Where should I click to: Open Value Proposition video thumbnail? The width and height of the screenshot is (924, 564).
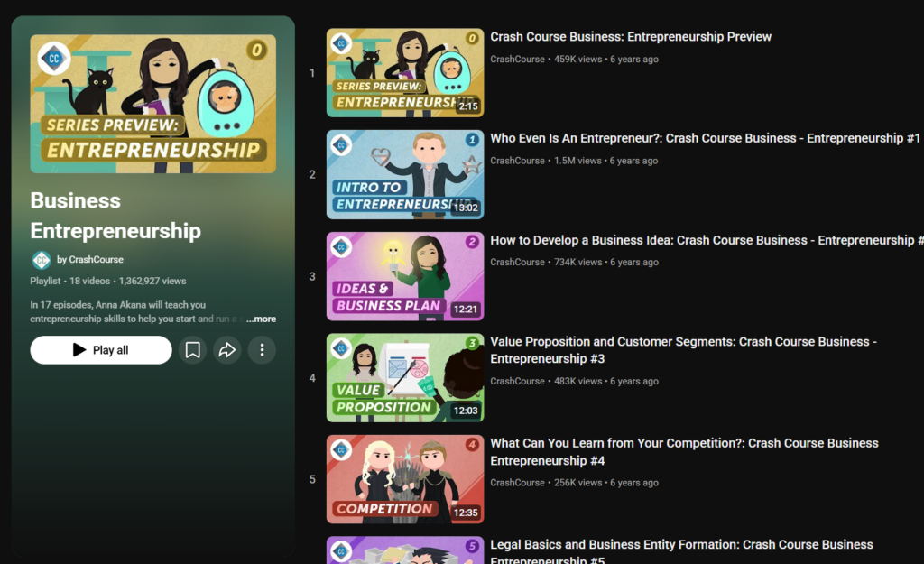click(x=405, y=378)
